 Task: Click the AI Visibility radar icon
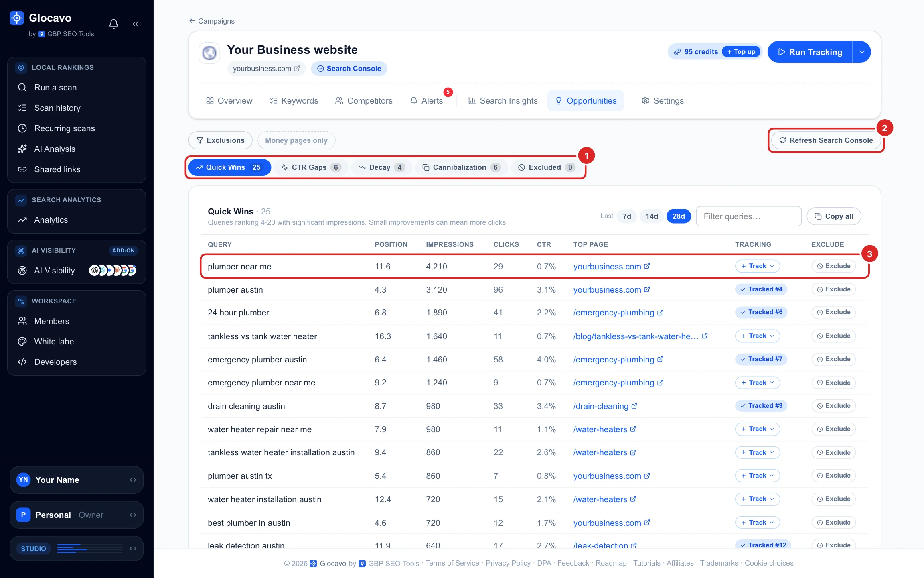pos(22,271)
